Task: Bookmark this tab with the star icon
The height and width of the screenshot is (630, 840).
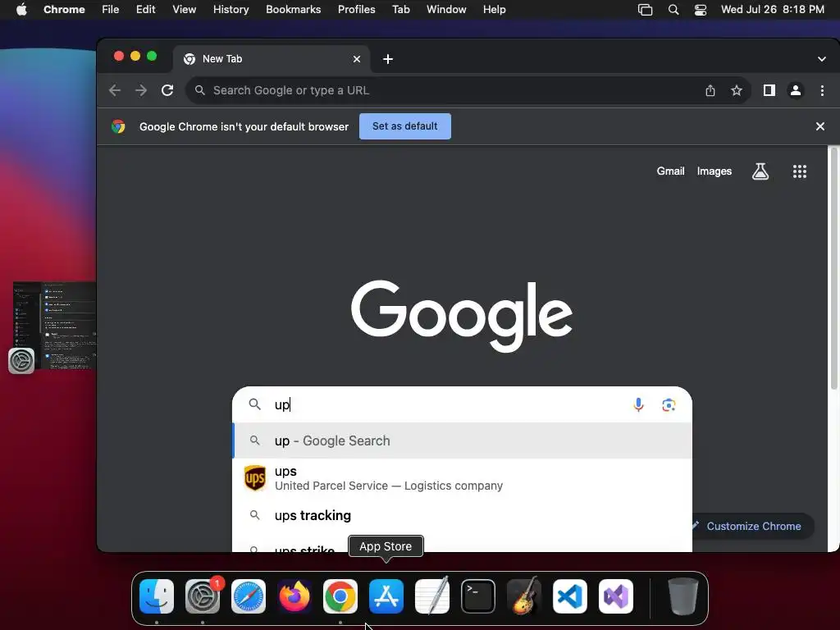Action: pos(737,90)
